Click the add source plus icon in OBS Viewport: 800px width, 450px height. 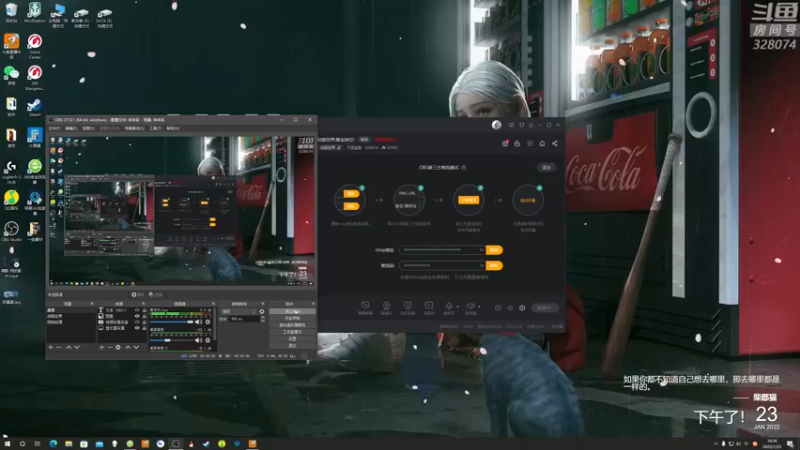(102, 347)
